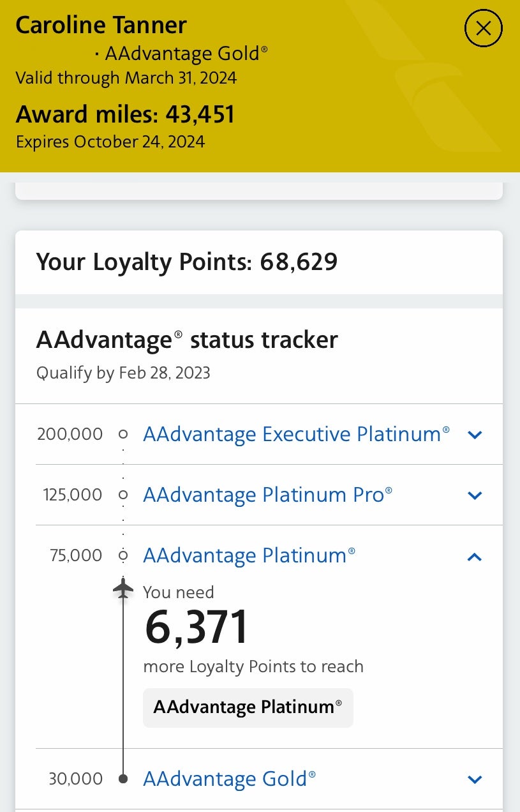This screenshot has width=520, height=812.
Task: Click the filled dot next to 30,000
Action: [x=123, y=778]
